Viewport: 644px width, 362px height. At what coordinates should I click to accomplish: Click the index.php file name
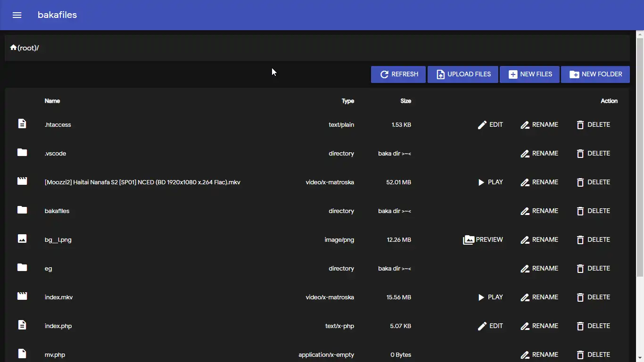click(x=58, y=326)
